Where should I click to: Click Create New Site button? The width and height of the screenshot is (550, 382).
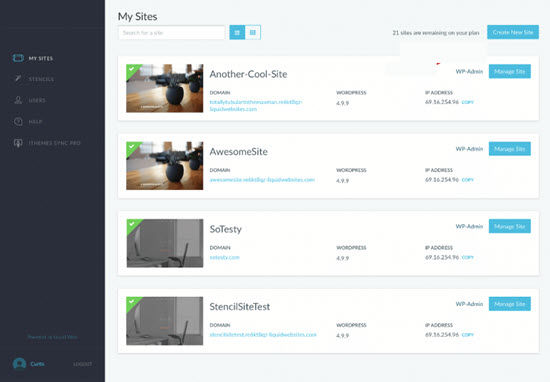coord(513,32)
